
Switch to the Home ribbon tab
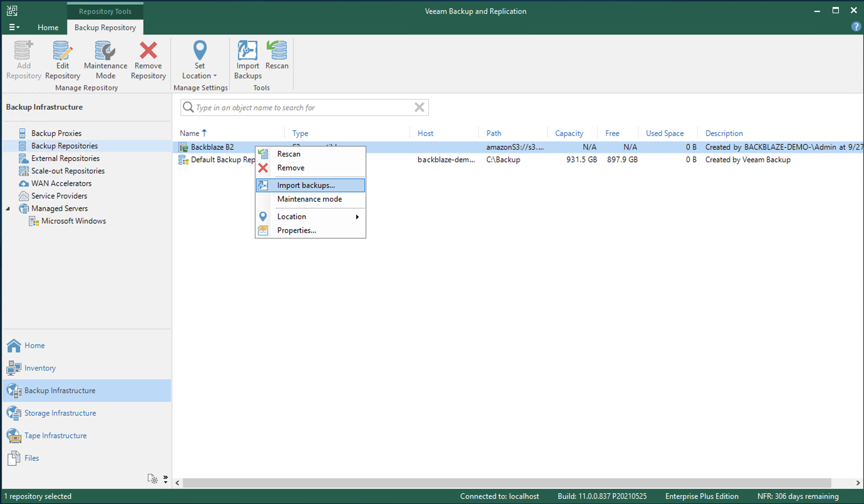click(48, 28)
